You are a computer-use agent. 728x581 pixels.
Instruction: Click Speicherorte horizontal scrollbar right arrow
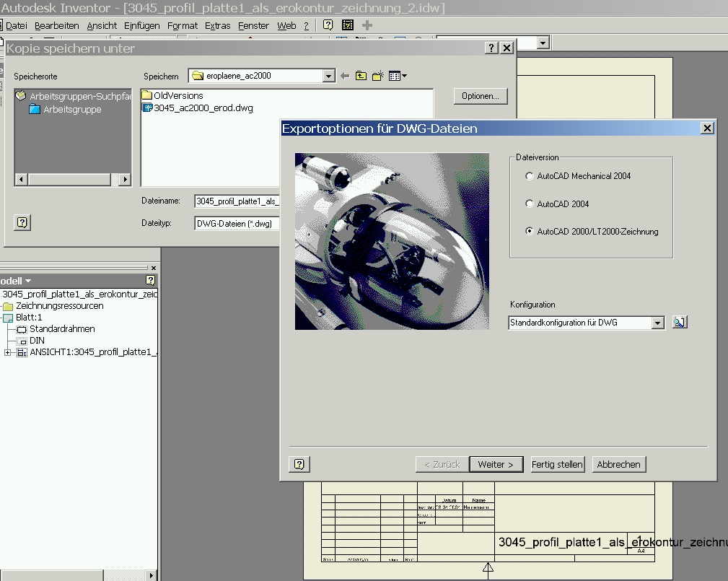pyautogui.click(x=125, y=179)
